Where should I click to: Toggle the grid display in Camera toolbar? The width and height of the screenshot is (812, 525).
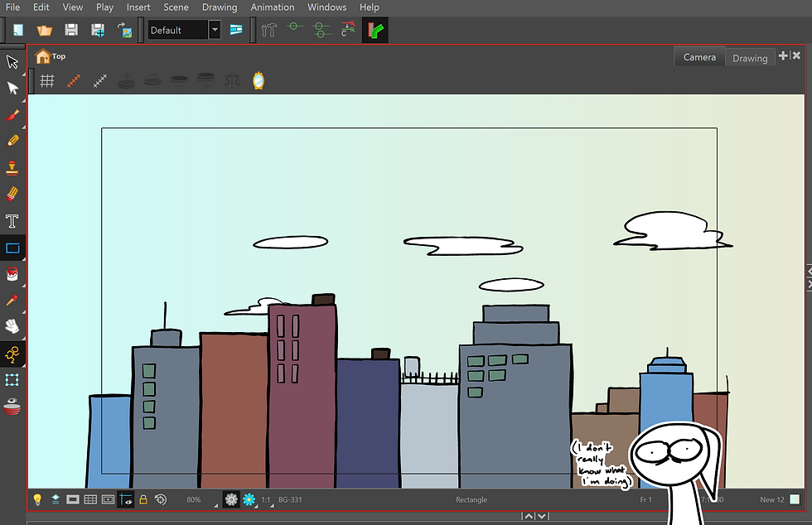(x=47, y=81)
